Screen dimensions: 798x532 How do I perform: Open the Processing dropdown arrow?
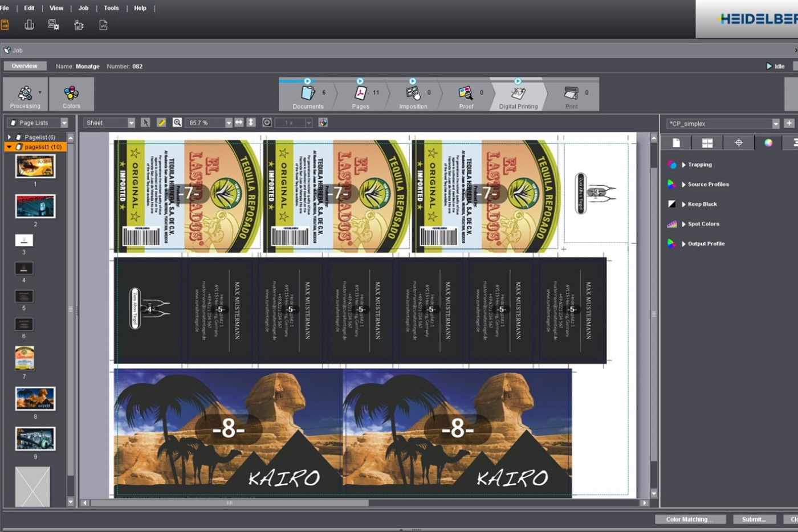[40, 92]
